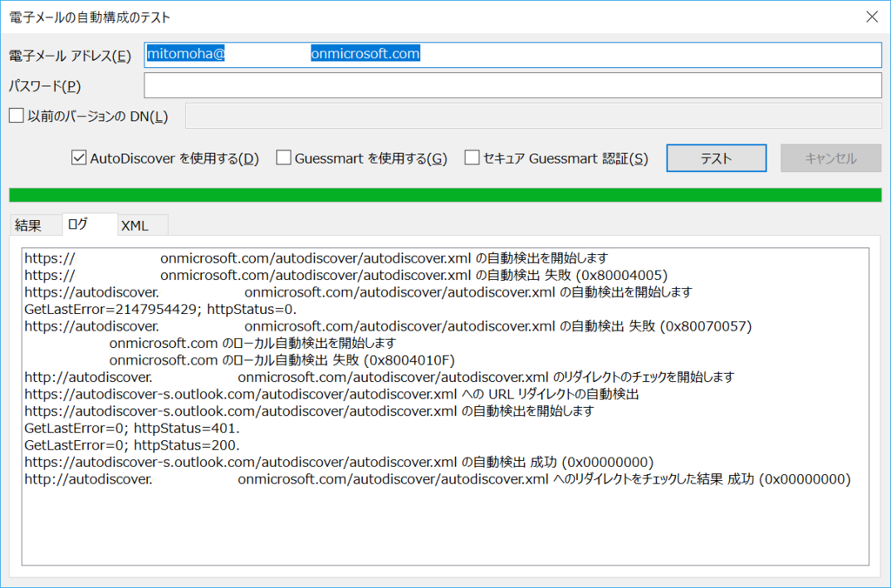Click log line GetLastError=0; httpStatus=200.
The height and width of the screenshot is (588, 891).
tap(132, 445)
